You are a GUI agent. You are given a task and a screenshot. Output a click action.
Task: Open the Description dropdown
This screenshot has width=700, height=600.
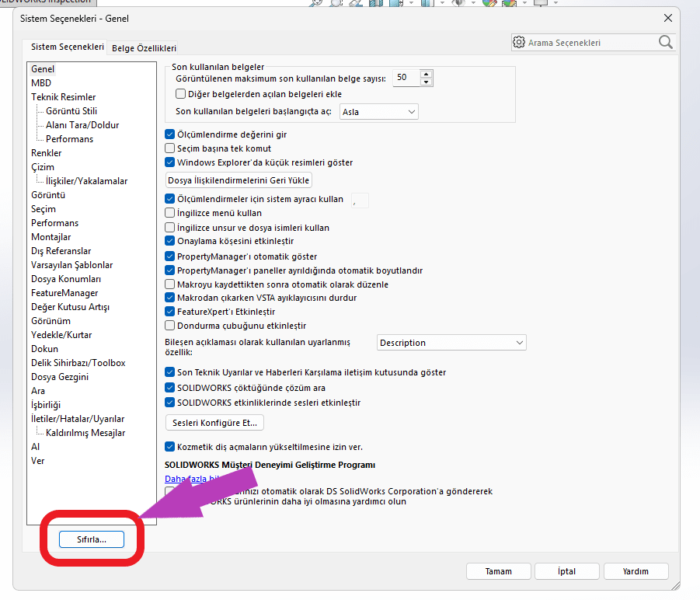point(451,342)
